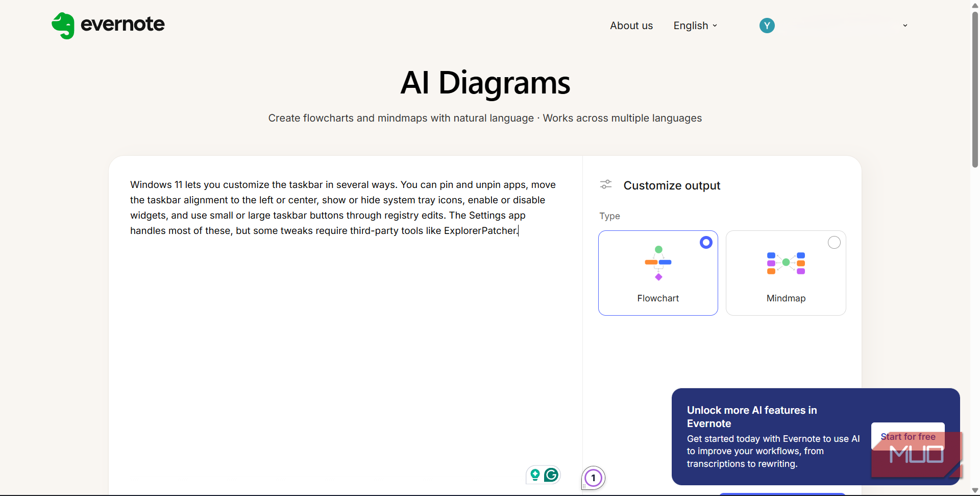Open the About us page
The image size is (980, 496).
pyautogui.click(x=631, y=26)
